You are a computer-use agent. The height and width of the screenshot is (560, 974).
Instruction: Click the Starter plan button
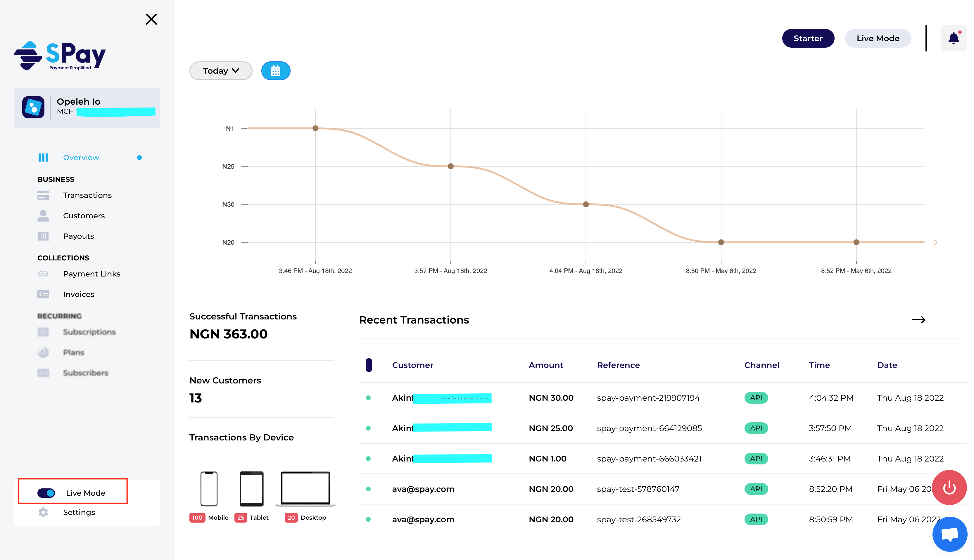pyautogui.click(x=808, y=39)
